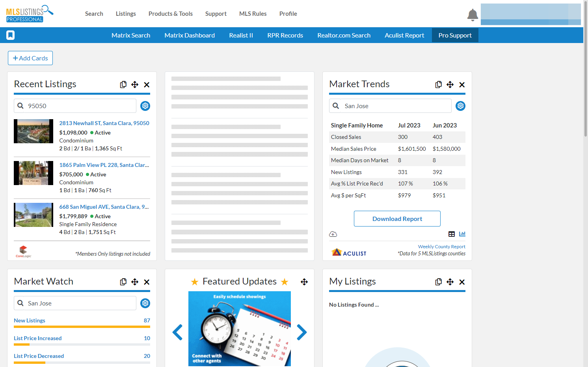Click the MLSListings Professional logo
This screenshot has height=367, width=588.
pyautogui.click(x=30, y=14)
